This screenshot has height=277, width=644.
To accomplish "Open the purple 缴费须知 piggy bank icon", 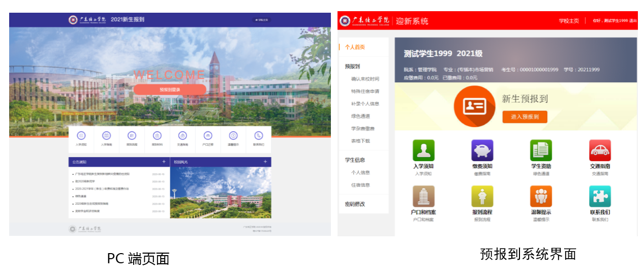I will pyautogui.click(x=482, y=150).
